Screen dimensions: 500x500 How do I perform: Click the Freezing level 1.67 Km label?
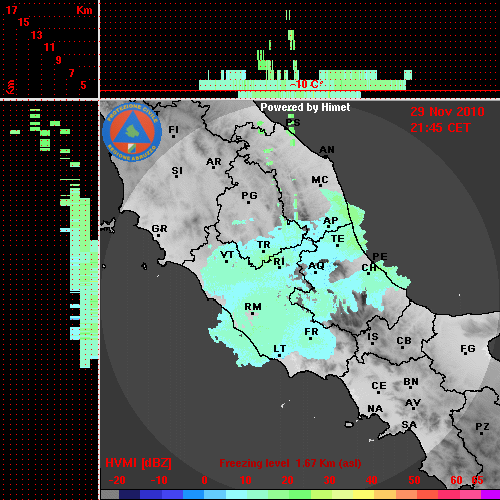coord(290,463)
